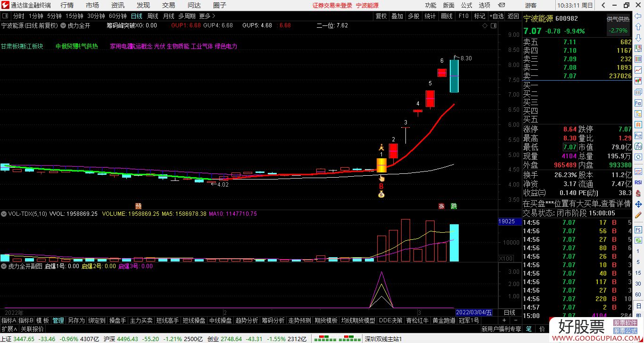Click the F10 info sidebar icon
Image resolution: width=644 pixels, height=343 pixels.
pos(638,103)
